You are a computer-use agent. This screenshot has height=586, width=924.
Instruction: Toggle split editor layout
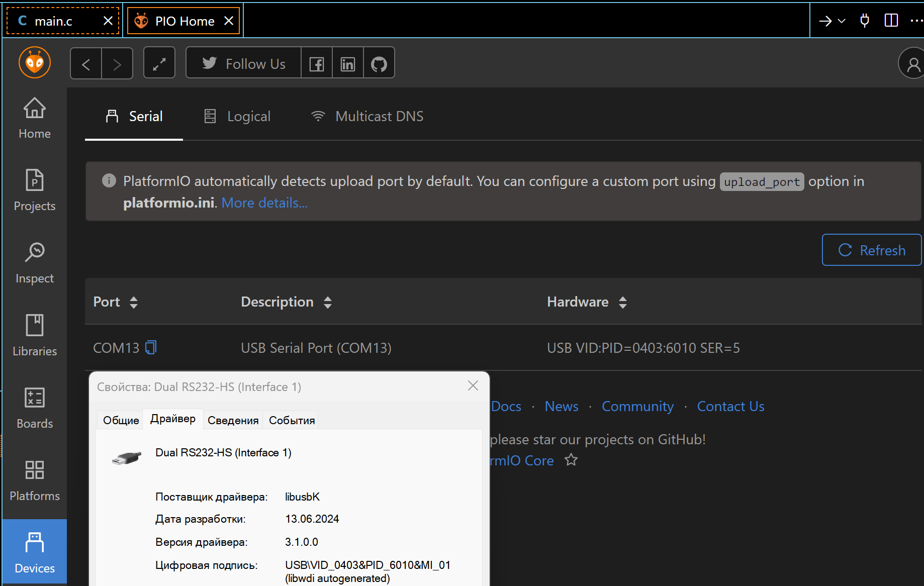pyautogui.click(x=891, y=21)
